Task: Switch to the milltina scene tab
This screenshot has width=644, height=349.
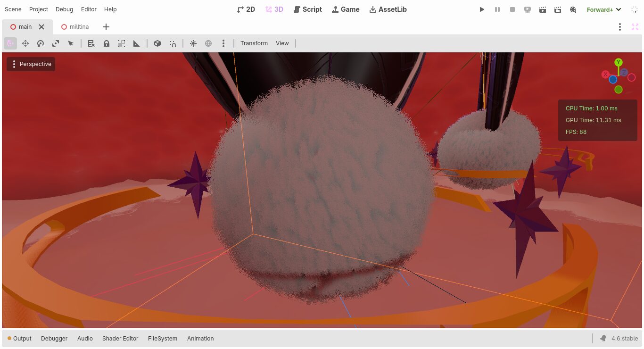Action: click(75, 27)
